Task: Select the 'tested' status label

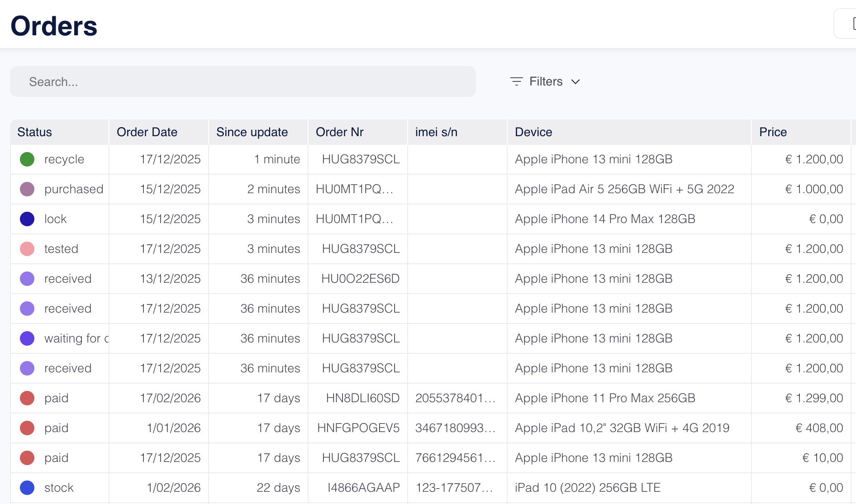Action: pos(61,249)
